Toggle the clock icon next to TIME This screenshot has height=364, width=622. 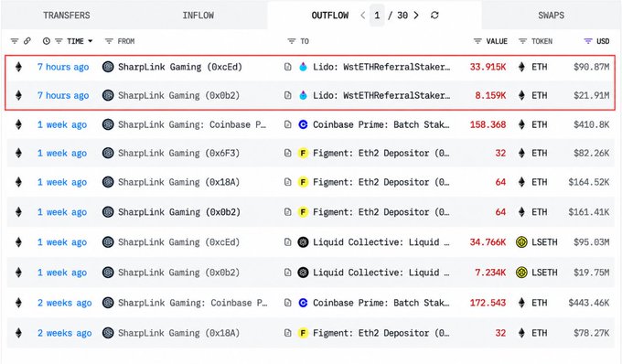tap(47, 41)
